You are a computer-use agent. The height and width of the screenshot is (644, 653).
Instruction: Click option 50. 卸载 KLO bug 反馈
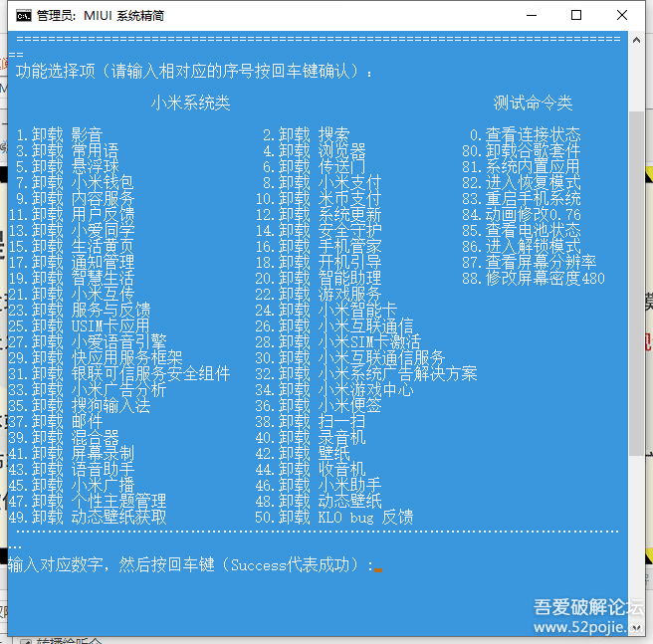pos(334,517)
